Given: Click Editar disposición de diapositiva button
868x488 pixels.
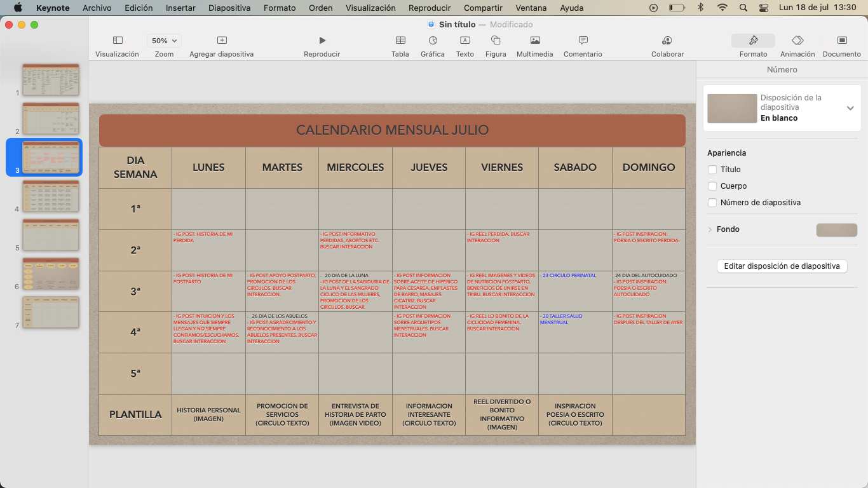Looking at the screenshot, I should click(782, 266).
